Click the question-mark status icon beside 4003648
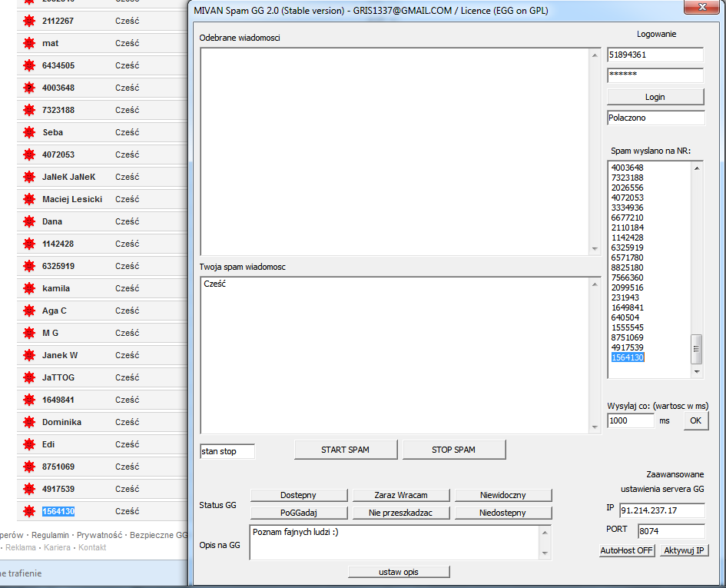 click(29, 88)
